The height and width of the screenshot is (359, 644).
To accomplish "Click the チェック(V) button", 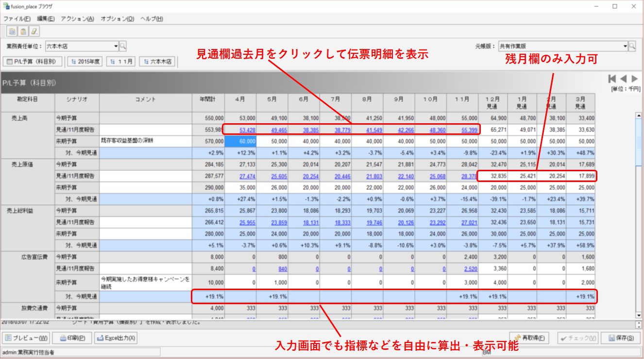I will pyautogui.click(x=577, y=338).
